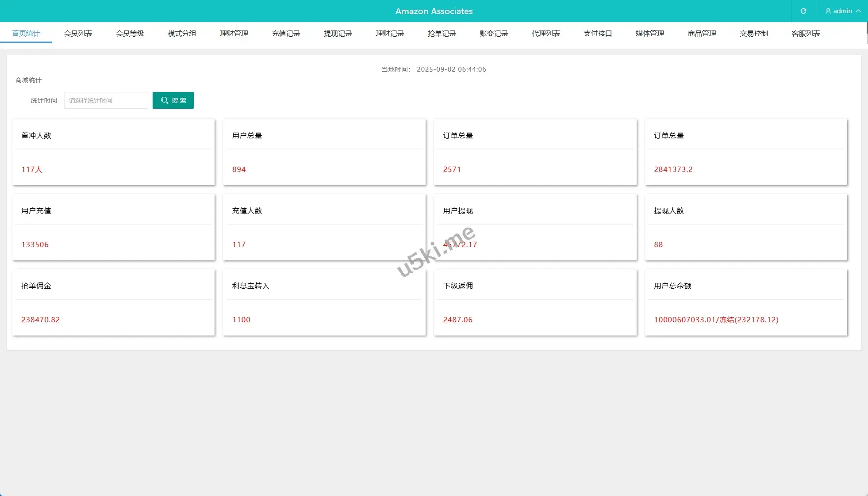
Task: Click the 搜索 search button
Action: pyautogui.click(x=173, y=100)
